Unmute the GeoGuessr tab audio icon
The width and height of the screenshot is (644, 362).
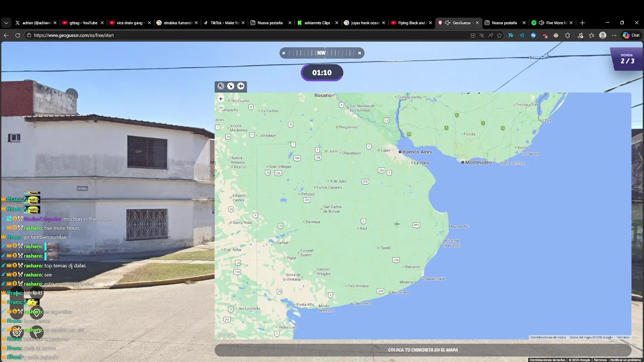(x=447, y=23)
